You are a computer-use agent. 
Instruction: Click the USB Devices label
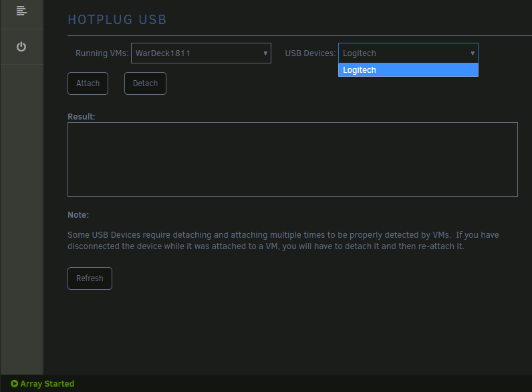310,53
